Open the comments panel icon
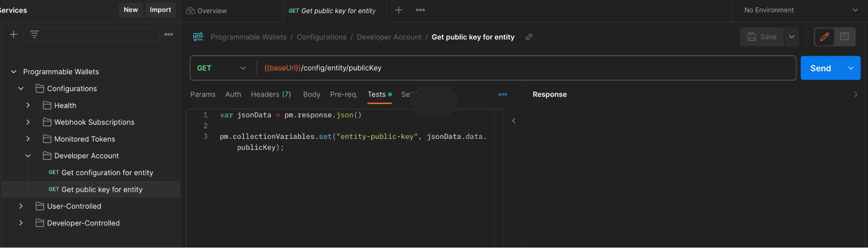This screenshot has width=868, height=248. 844,37
